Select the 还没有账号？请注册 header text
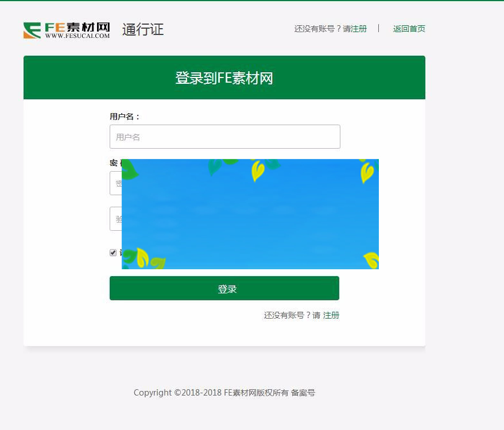 coord(331,29)
